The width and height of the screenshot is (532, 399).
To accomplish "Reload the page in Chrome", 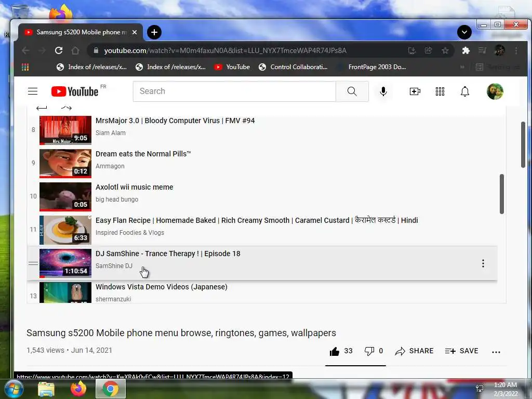I will click(59, 50).
